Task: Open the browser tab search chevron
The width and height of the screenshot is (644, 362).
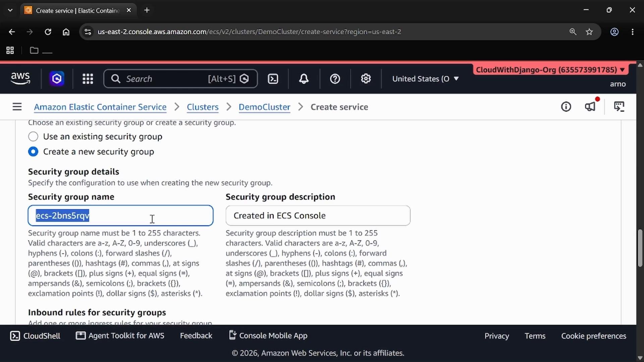Action: 10,10
